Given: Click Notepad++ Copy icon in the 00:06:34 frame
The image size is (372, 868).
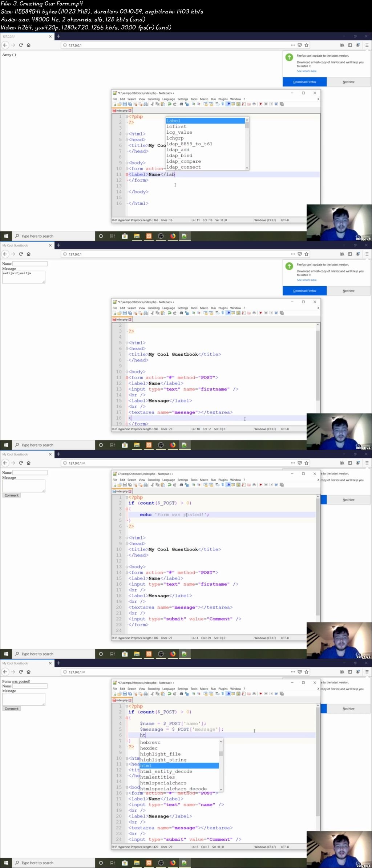Looking at the screenshot, I should [158, 485].
